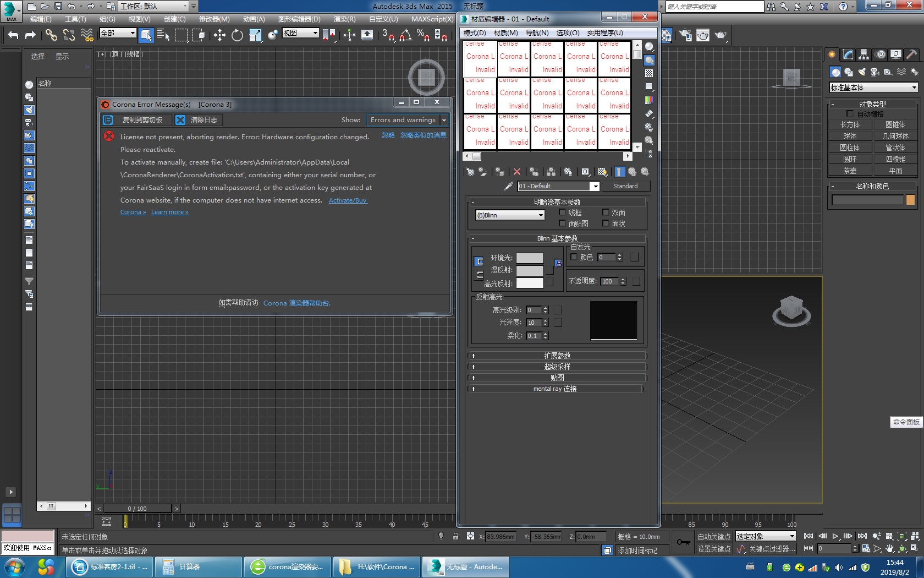Enable the 双面 (2-Sided) checkbox
This screenshot has height=578, width=924.
(x=606, y=212)
